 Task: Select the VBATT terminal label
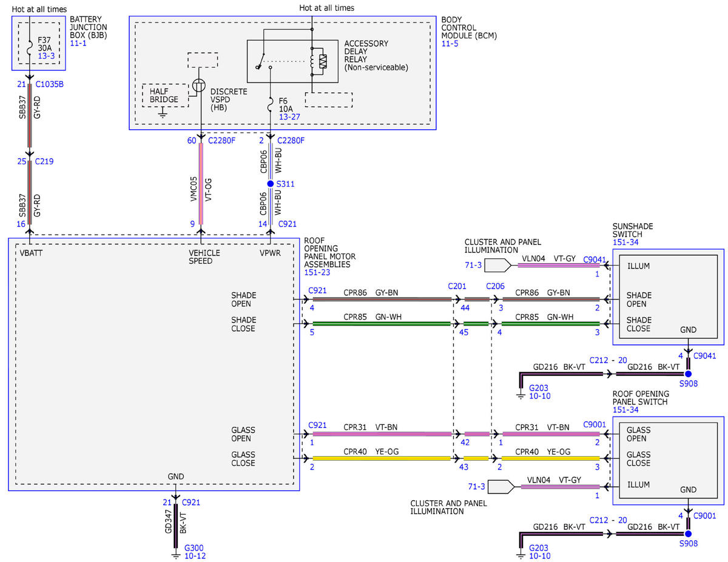(30, 253)
